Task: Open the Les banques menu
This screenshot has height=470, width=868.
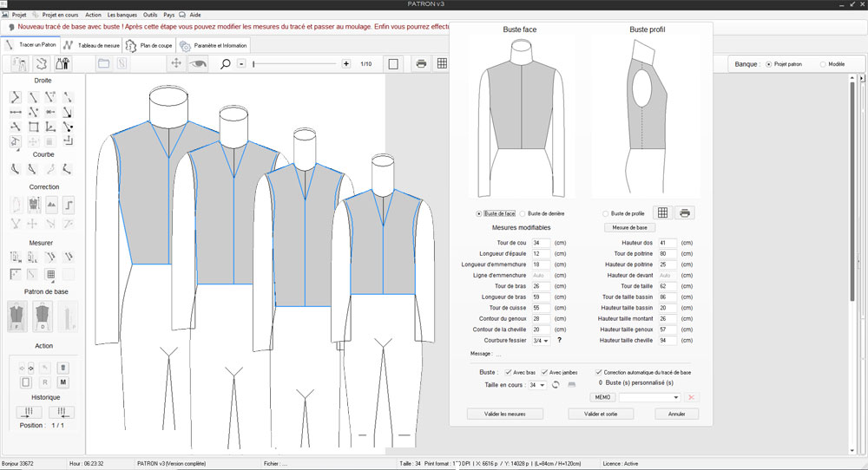Action: point(122,15)
